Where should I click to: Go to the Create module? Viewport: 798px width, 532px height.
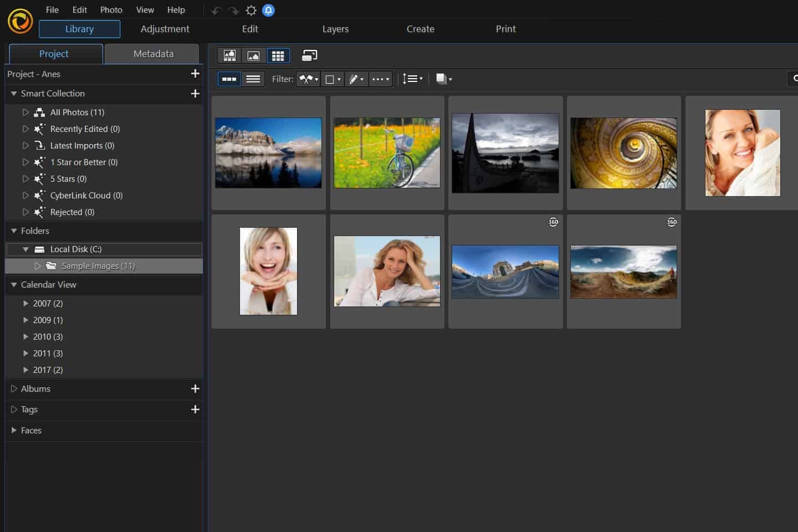pyautogui.click(x=421, y=29)
